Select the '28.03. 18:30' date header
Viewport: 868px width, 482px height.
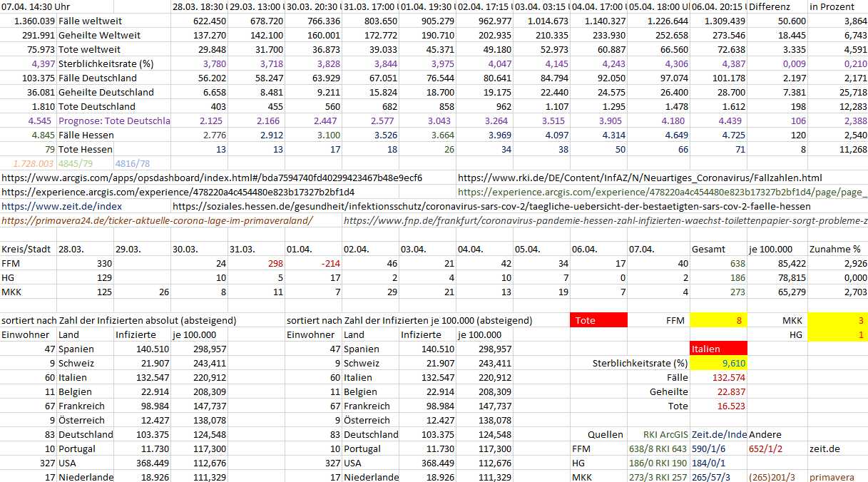point(200,6)
